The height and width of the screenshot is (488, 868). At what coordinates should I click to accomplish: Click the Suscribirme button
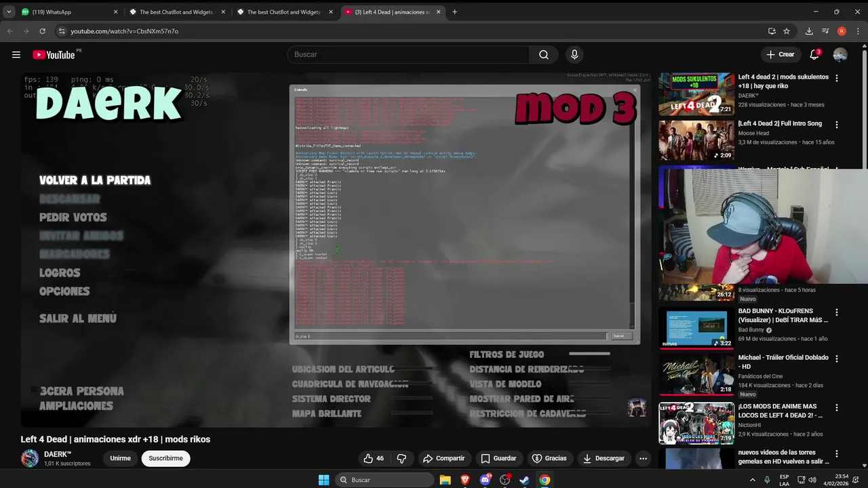pyautogui.click(x=166, y=458)
